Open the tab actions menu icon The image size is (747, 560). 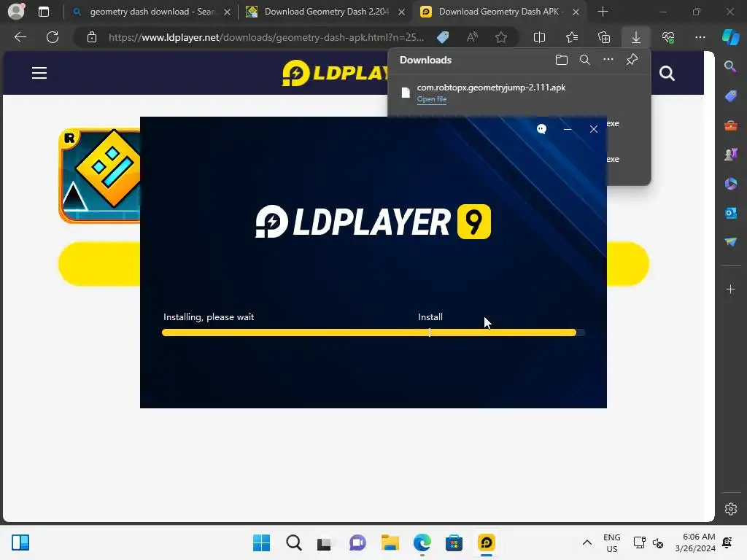(43, 12)
